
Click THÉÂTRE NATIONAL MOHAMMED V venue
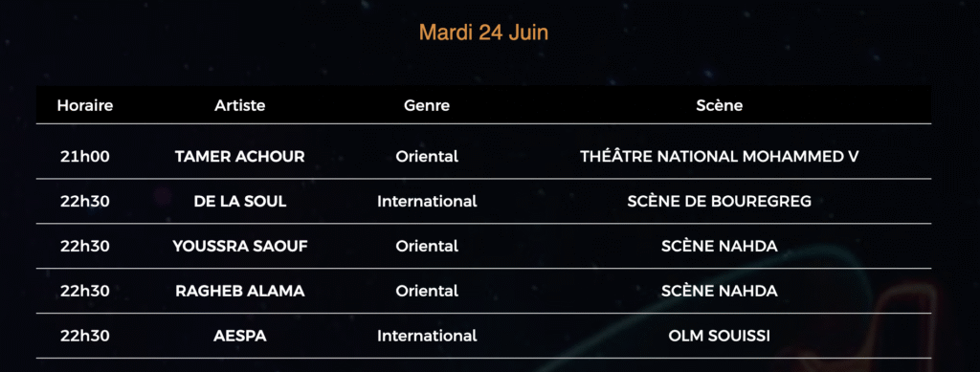point(720,157)
